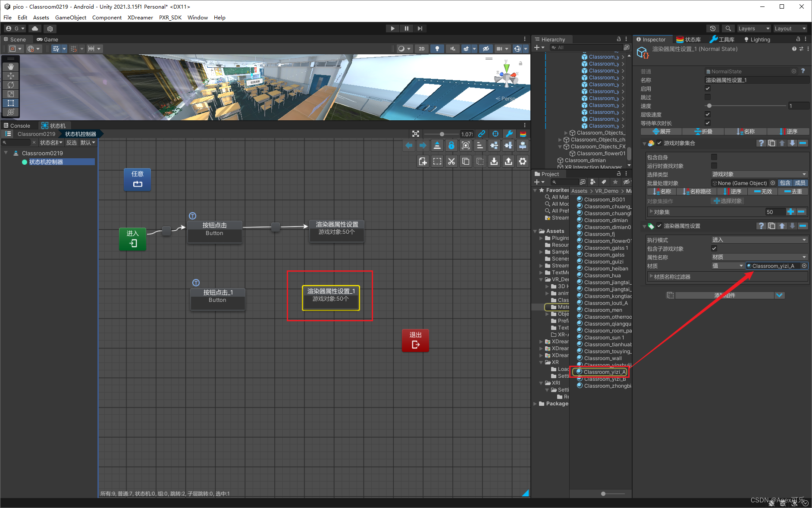Open the XDreamer menu
Image resolution: width=812 pixels, height=508 pixels.
pyautogui.click(x=140, y=18)
